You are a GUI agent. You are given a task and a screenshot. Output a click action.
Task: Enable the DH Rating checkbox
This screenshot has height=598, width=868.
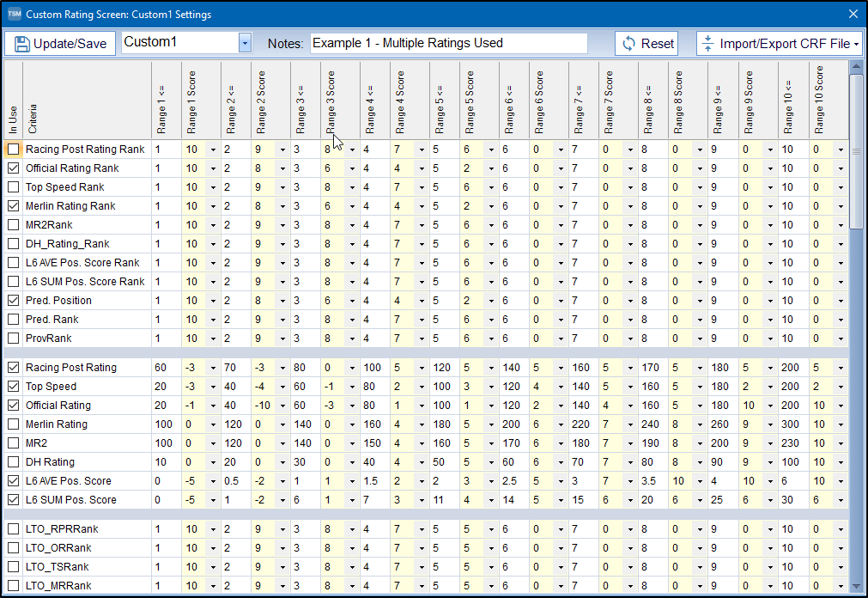[13, 462]
